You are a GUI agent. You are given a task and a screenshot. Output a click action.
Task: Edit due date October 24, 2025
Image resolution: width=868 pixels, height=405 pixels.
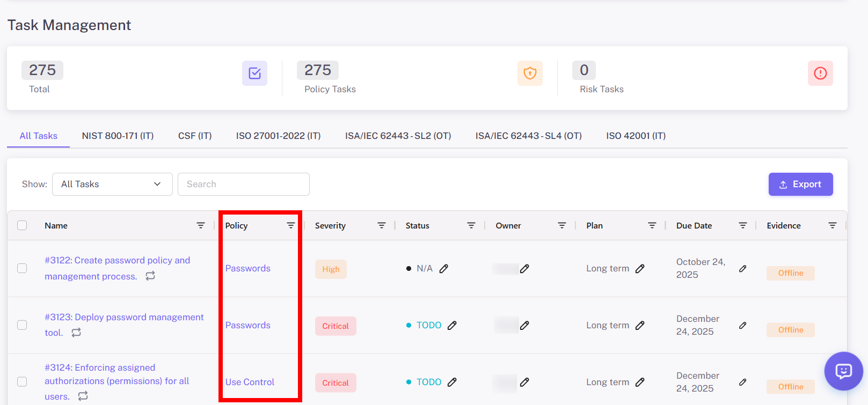742,268
